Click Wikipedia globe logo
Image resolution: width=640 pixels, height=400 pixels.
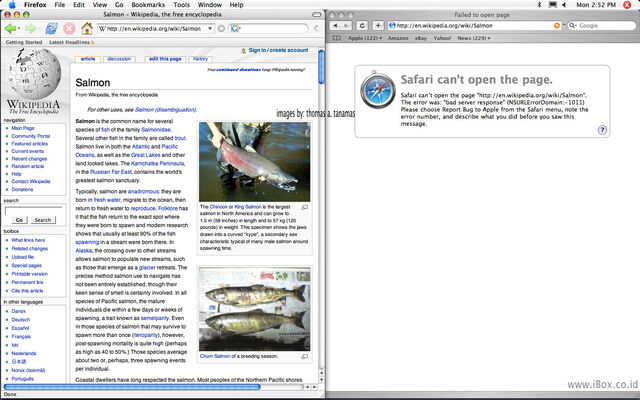click(x=34, y=74)
